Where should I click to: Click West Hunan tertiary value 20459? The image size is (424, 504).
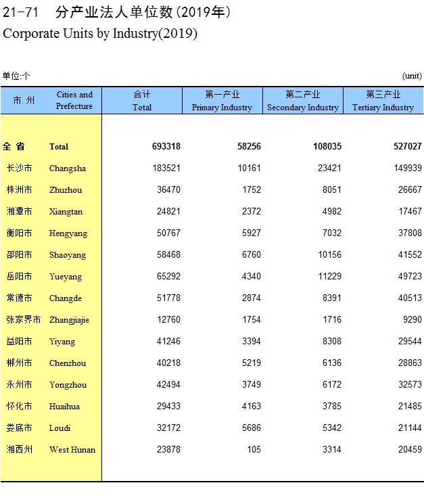pos(410,449)
